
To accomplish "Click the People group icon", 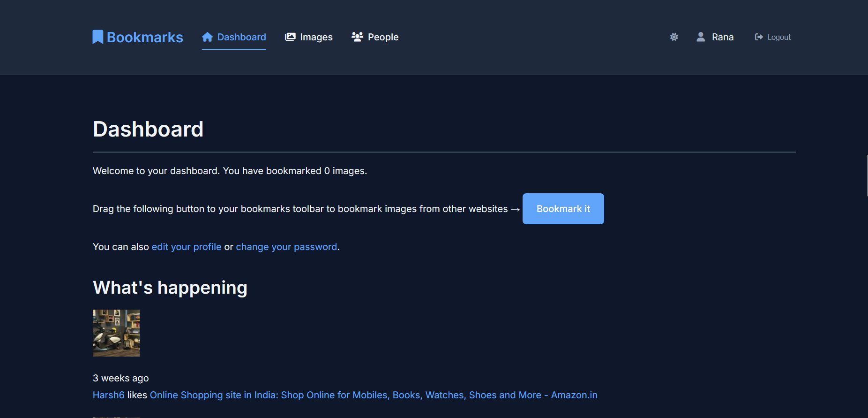I will (358, 37).
